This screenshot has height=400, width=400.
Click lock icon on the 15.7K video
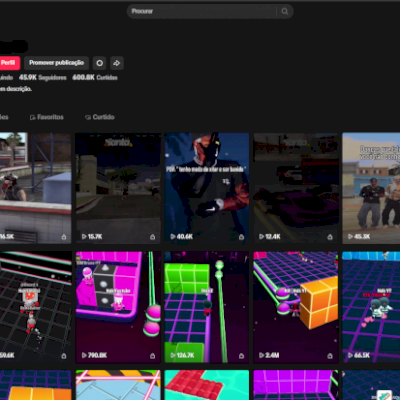152,237
